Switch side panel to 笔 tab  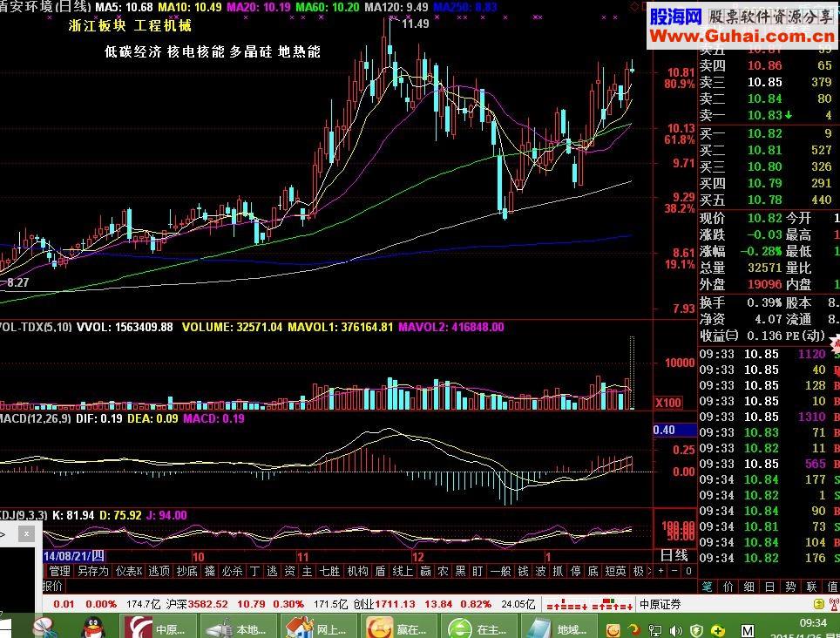tap(708, 587)
